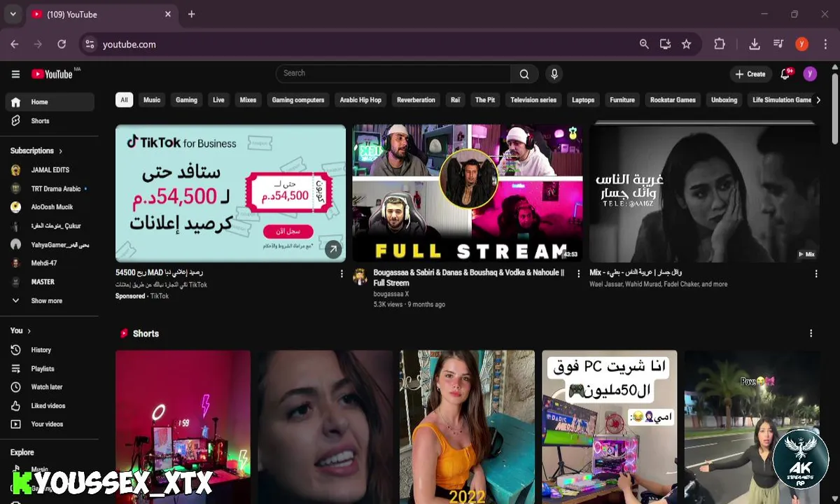This screenshot has height=504, width=840.
Task: Open Playlists in the sidebar
Action: coord(50,369)
